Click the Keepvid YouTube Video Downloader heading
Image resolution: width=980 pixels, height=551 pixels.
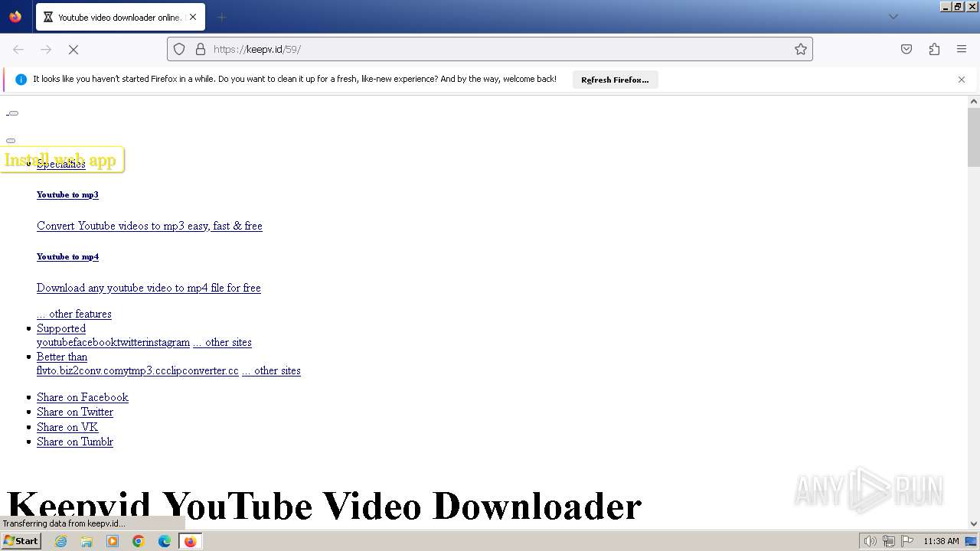coord(324,506)
